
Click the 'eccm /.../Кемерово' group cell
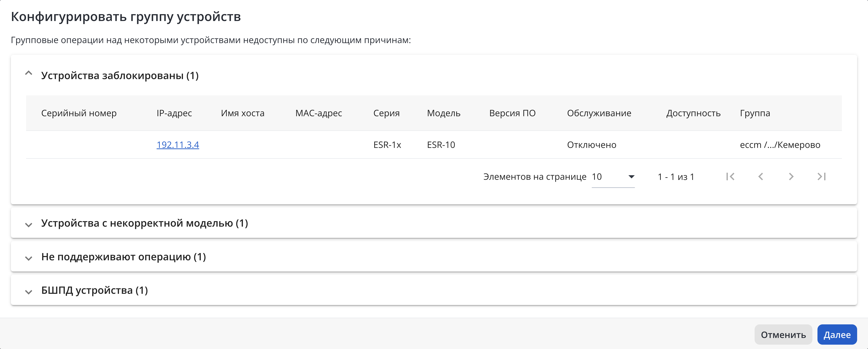[x=780, y=145]
